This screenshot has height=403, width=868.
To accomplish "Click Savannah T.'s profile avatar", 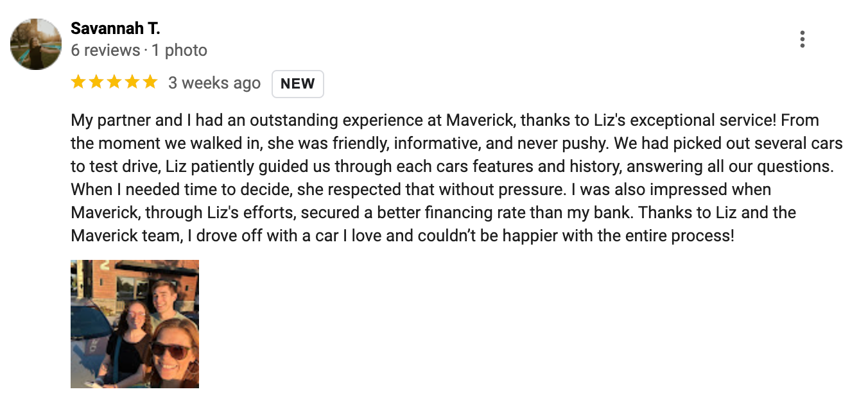I will (x=36, y=44).
